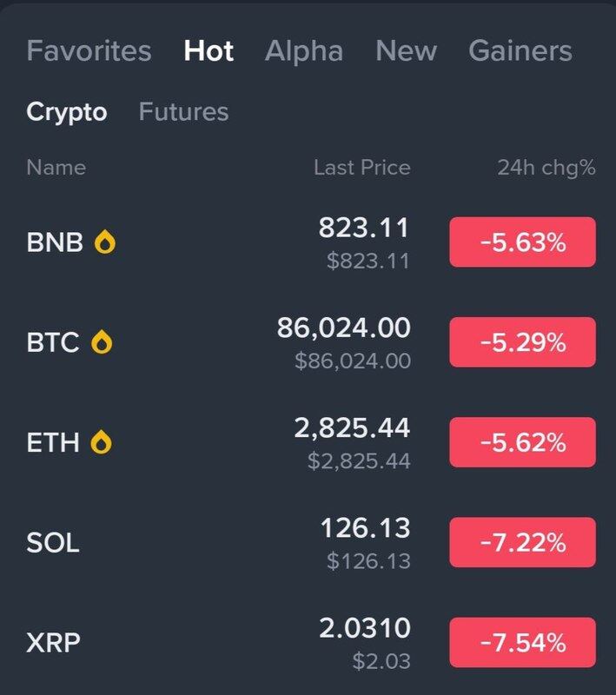Go to the New tab
This screenshot has width=616, height=695.
click(x=406, y=50)
